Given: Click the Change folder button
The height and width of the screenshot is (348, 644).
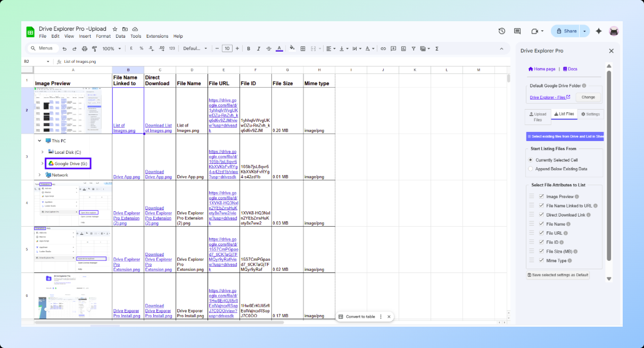Looking at the screenshot, I should coord(588,97).
